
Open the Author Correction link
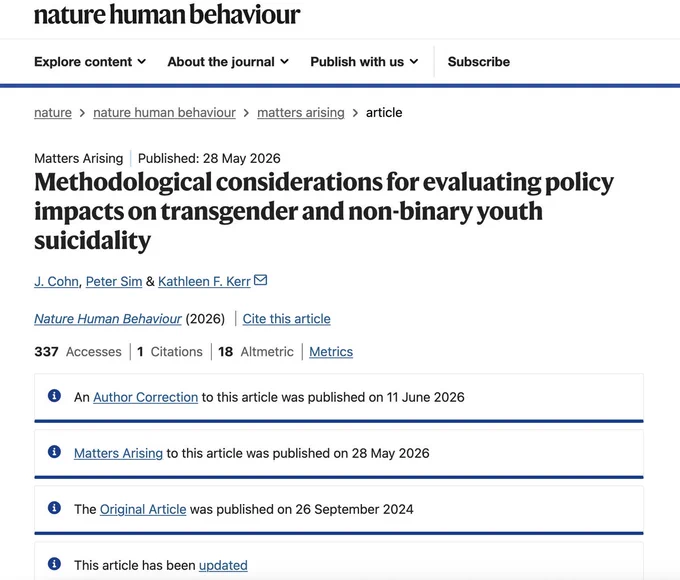click(x=146, y=397)
